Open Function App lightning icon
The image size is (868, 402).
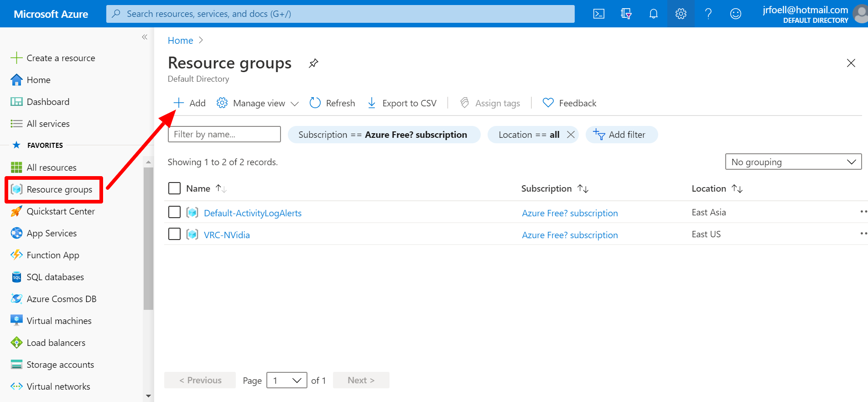point(16,255)
